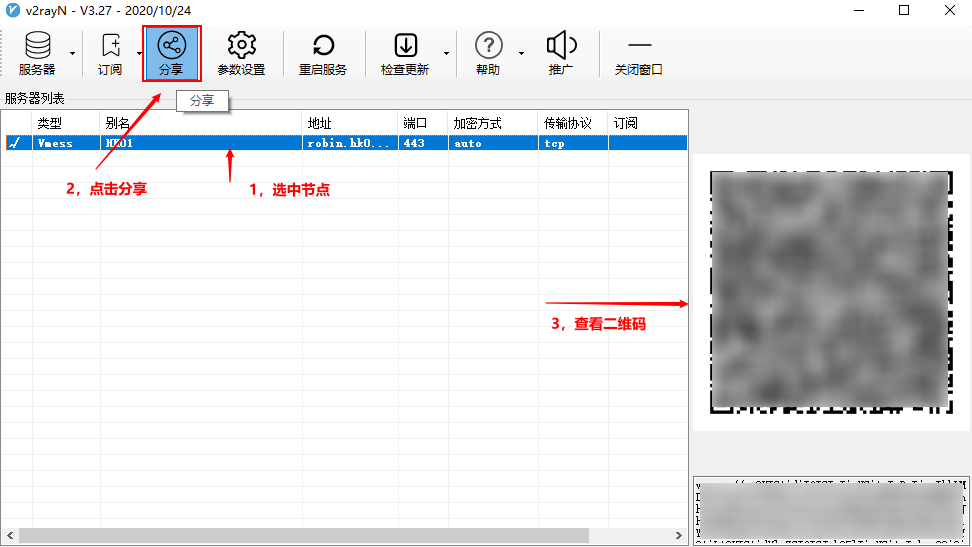972x547 pixels.
Task: Expand the 检查更新 dropdown arrow
Action: tap(445, 53)
